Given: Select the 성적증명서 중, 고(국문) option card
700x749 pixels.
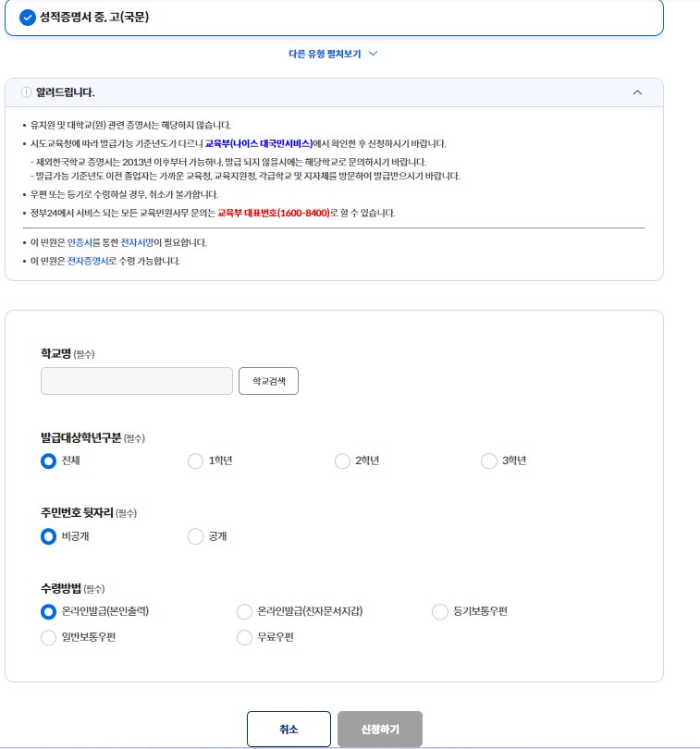Looking at the screenshot, I should [334, 18].
